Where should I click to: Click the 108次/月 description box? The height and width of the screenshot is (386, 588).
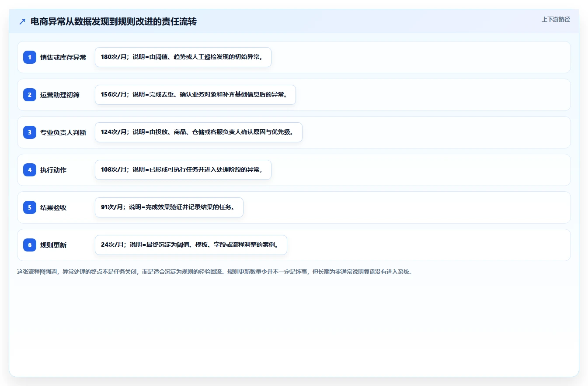click(x=183, y=170)
